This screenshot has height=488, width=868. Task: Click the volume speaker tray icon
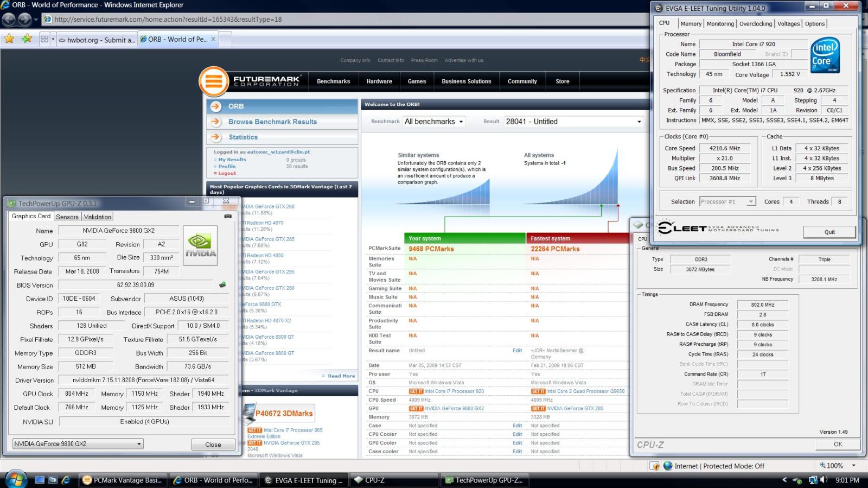[x=824, y=480]
